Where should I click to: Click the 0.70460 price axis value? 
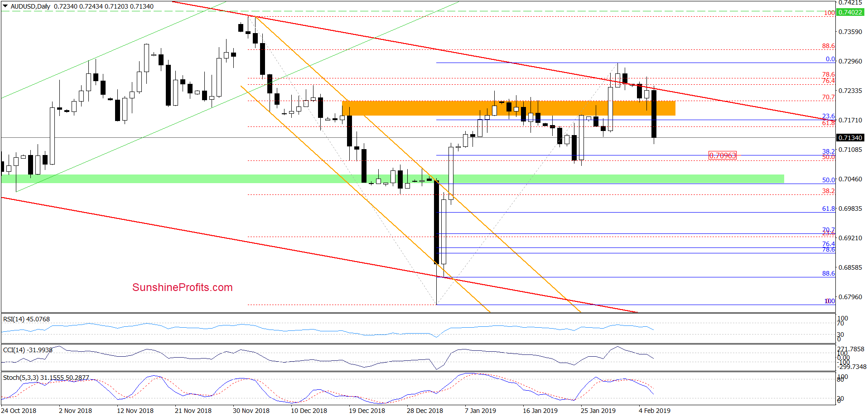(x=850, y=179)
